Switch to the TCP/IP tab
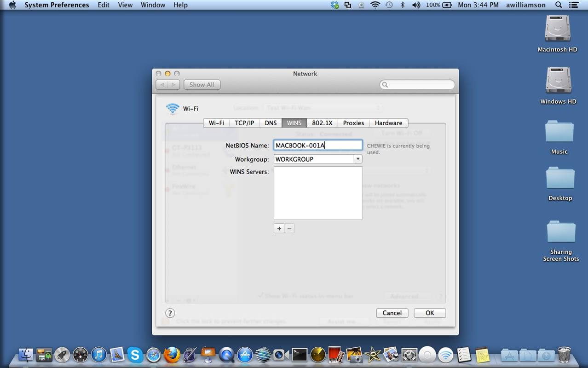Image resolution: width=588 pixels, height=368 pixels. point(244,123)
